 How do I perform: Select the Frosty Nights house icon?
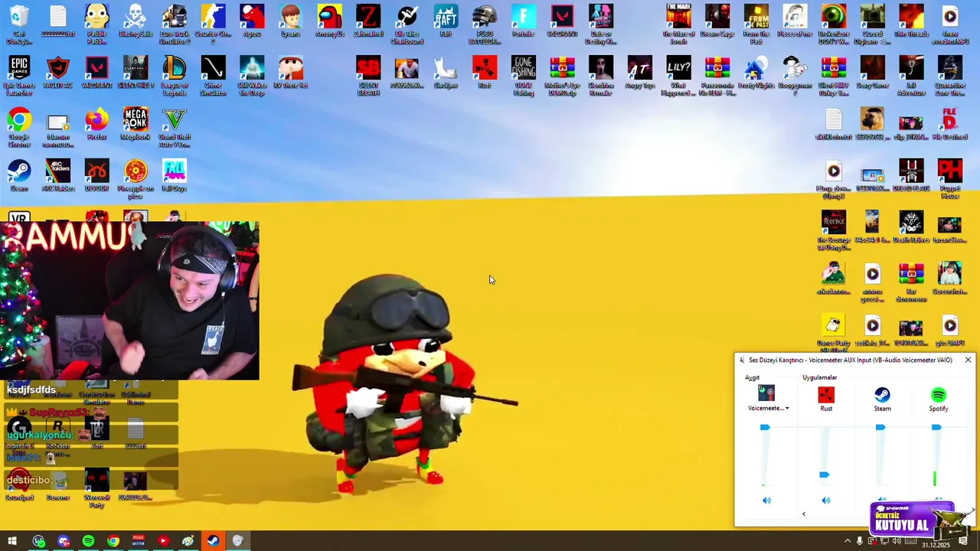pos(756,72)
